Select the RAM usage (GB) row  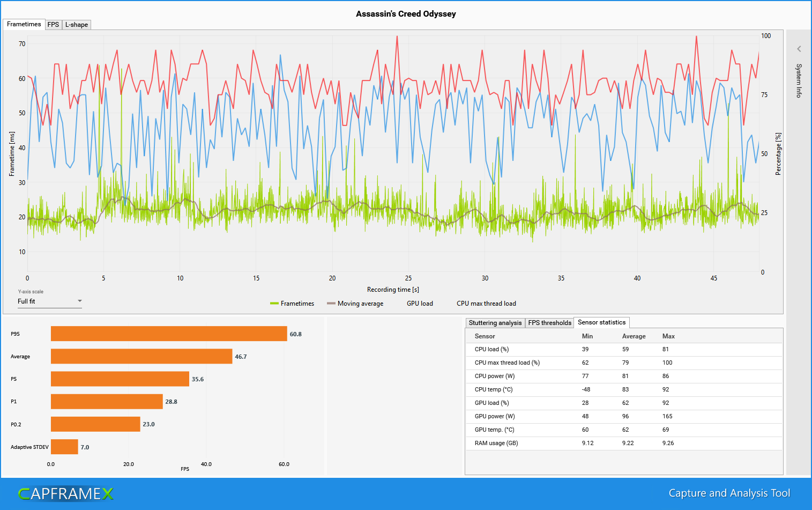[x=624, y=443]
